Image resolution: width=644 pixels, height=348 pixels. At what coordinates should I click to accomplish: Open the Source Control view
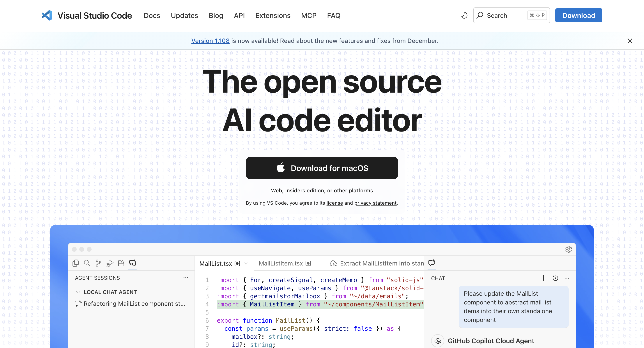[x=98, y=263]
